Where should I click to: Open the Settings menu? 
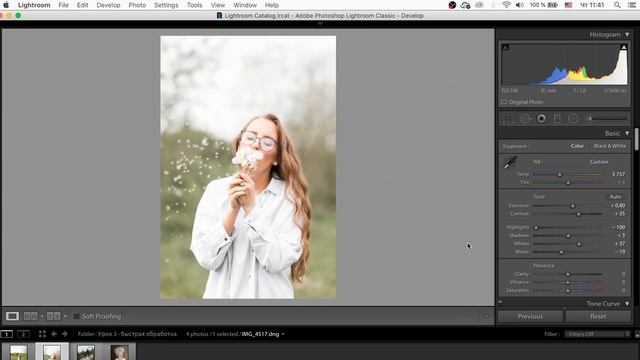[166, 5]
